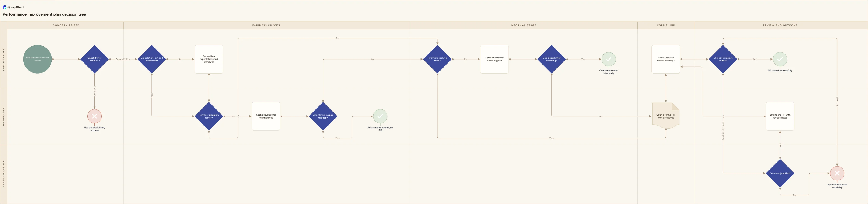Select the 'Extend the PIP with revised dates' box
868x204 pixels.
(780, 116)
